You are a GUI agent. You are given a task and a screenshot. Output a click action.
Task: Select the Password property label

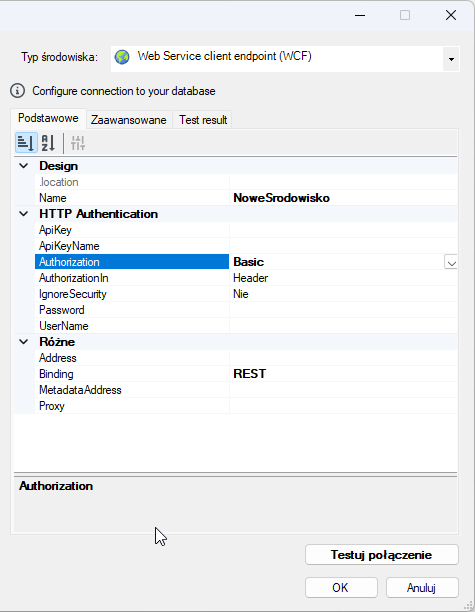coord(62,310)
